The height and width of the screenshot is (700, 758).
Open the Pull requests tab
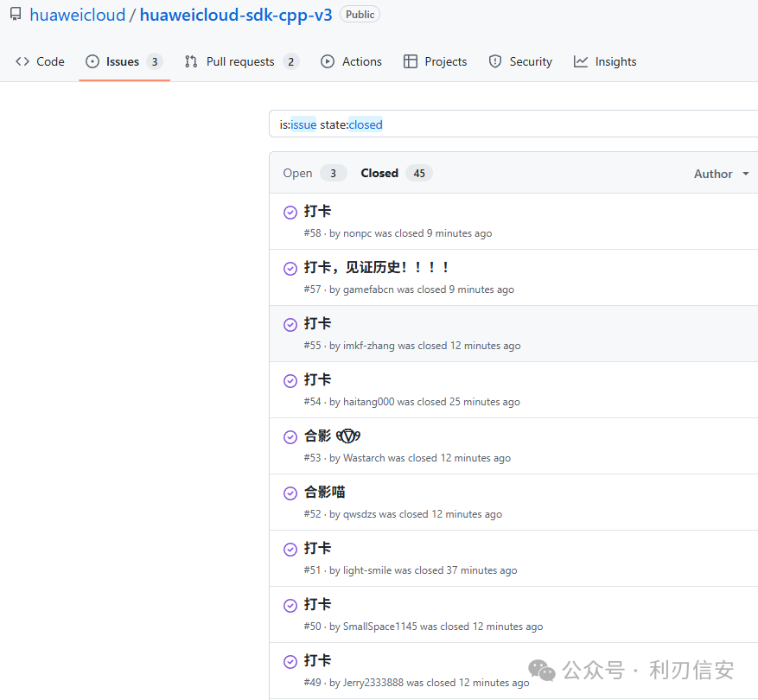[x=242, y=62]
